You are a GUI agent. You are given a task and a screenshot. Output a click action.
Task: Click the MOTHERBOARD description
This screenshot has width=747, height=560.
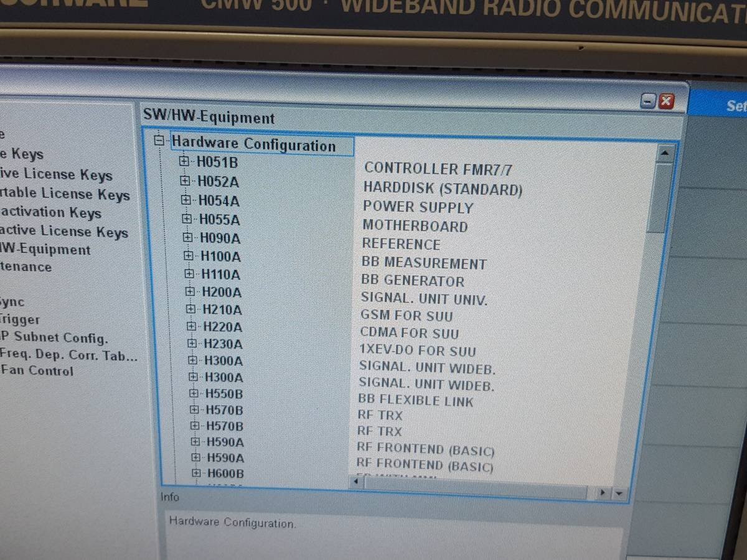pyautogui.click(x=415, y=226)
